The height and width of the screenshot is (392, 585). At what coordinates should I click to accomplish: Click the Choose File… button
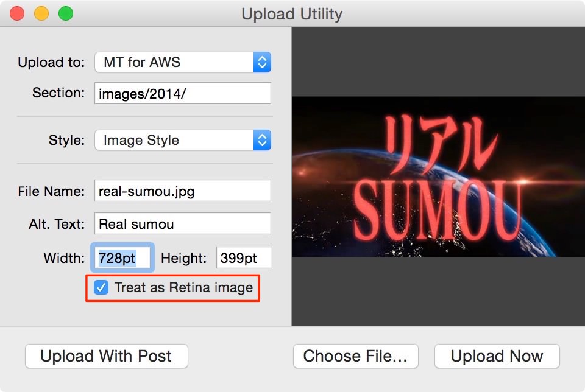coord(355,356)
